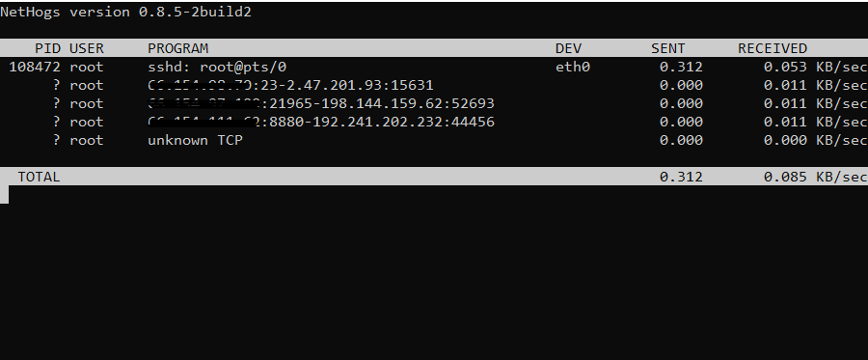Click PID 108472
Image resolution: width=868 pixels, height=360 pixels.
[35, 67]
